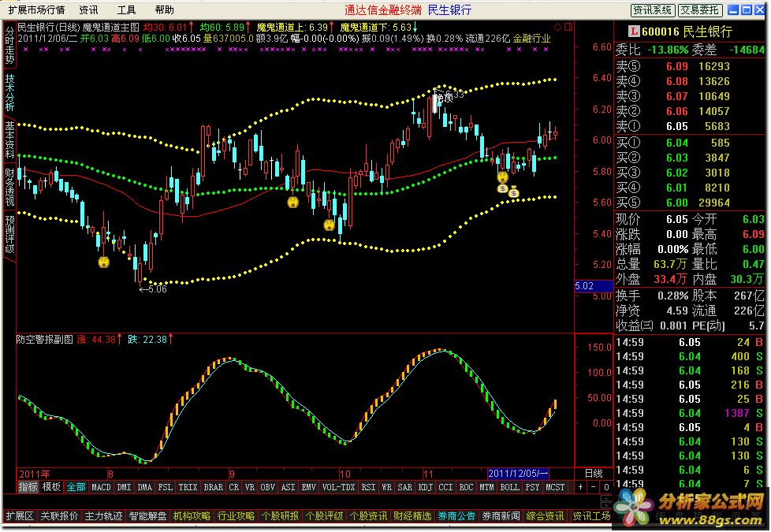Viewport: 771px width, 532px height.
Task: Select the BRAR indicator
Action: pos(214,487)
